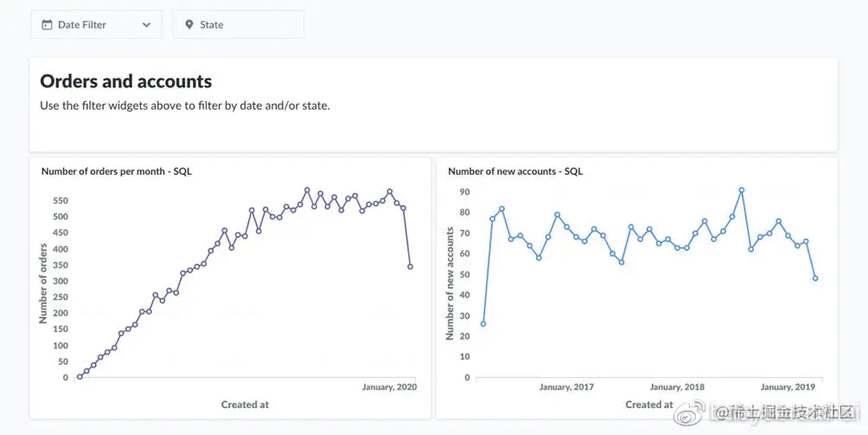This screenshot has height=435, width=868.
Task: Click the location pin icon beside State
Action: click(189, 25)
